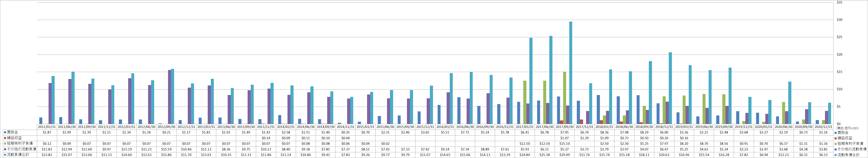Click the $15.59 cell in その他の流動負債 row
This screenshot has width=868, height=158.
tap(167, 149)
